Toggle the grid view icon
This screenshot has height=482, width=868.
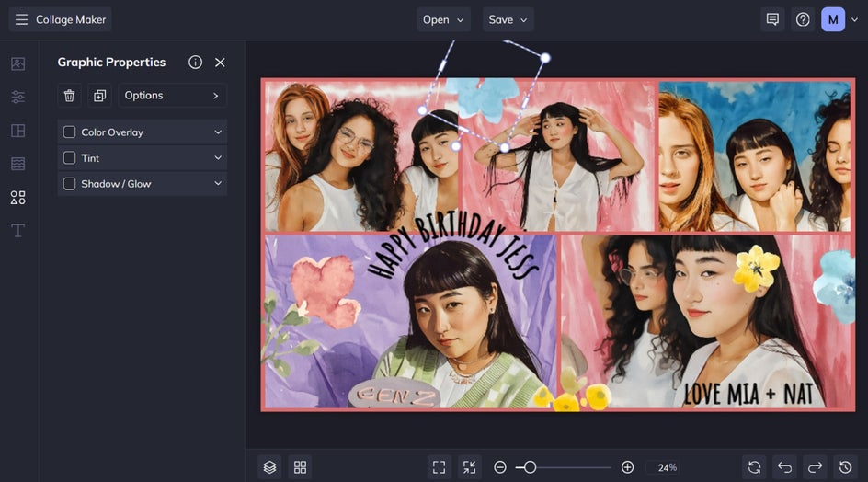pos(300,467)
